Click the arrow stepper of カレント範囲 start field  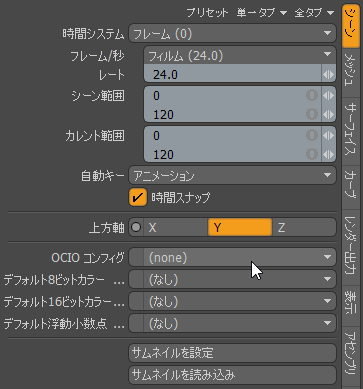(328, 136)
